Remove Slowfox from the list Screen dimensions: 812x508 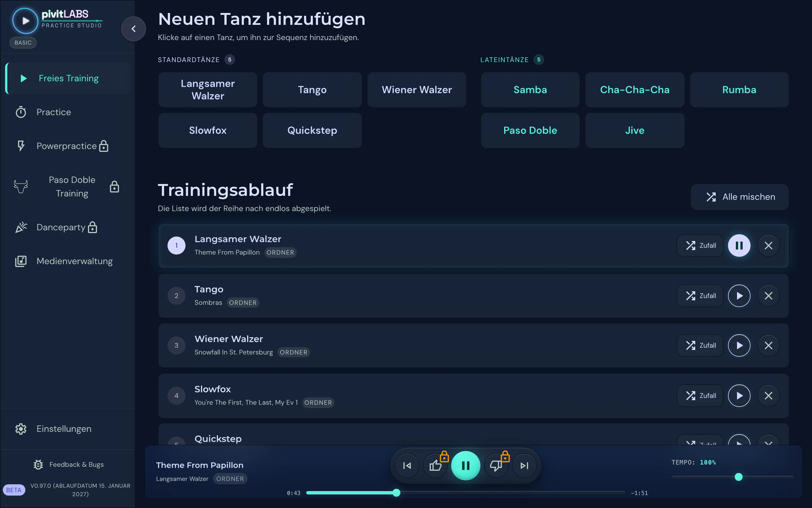(x=768, y=396)
